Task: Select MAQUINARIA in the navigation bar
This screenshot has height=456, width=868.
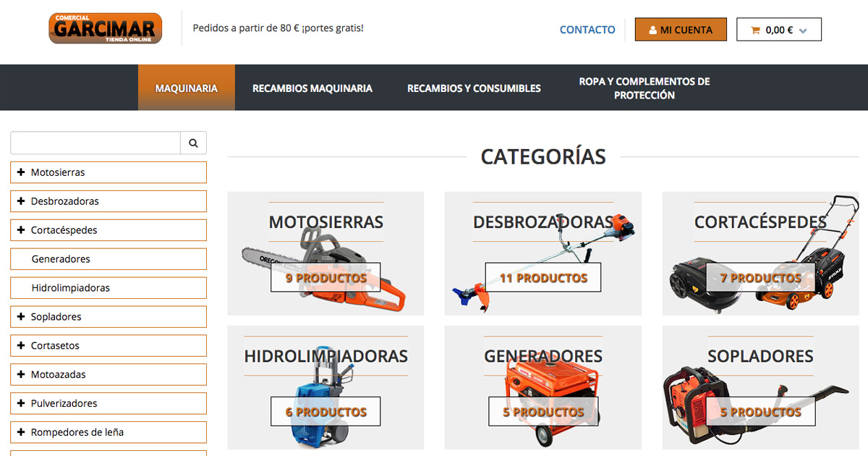Action: (x=186, y=88)
